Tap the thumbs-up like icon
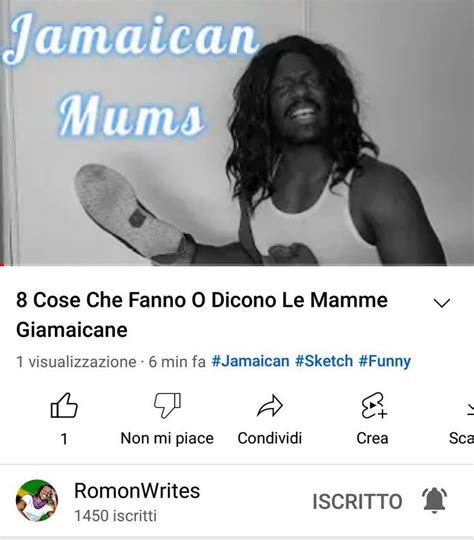474x540 pixels. coord(64,405)
